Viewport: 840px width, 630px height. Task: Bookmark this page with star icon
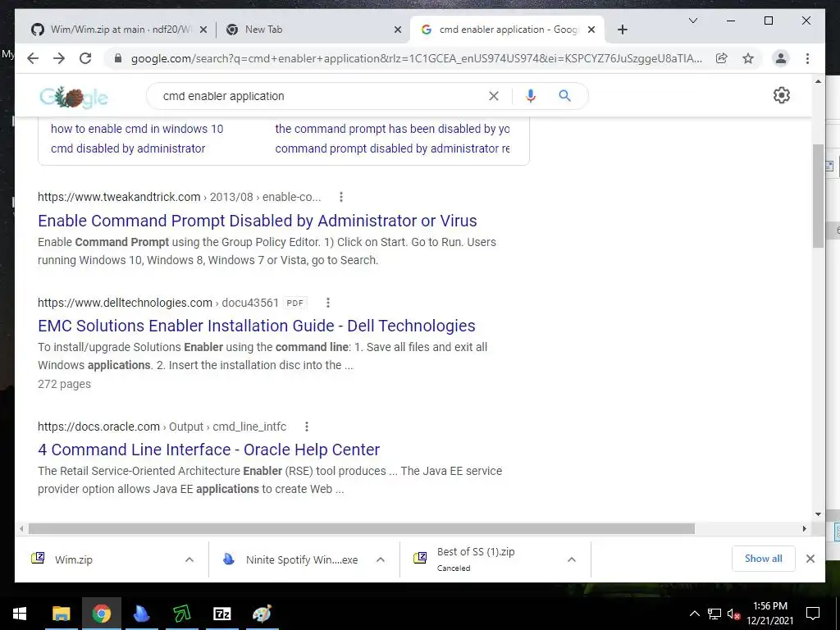pyautogui.click(x=748, y=58)
